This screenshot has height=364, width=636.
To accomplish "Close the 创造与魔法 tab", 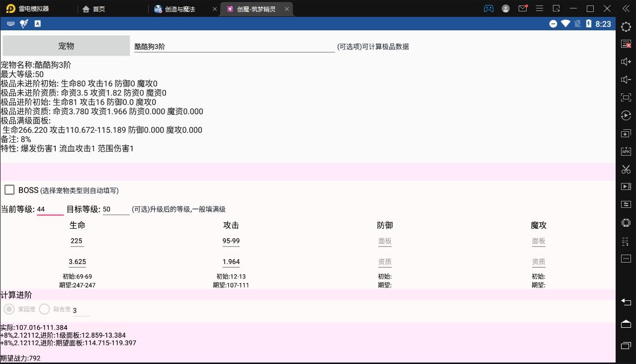I will point(215,9).
